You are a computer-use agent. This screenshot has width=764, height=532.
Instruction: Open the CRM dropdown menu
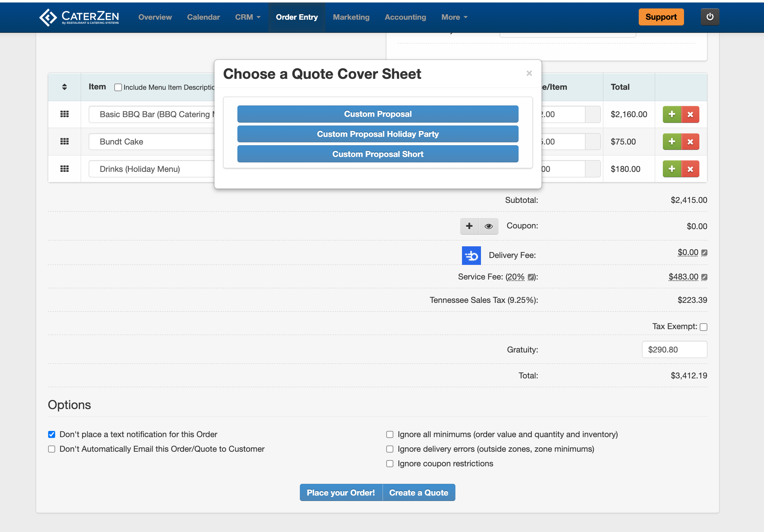pyautogui.click(x=248, y=17)
